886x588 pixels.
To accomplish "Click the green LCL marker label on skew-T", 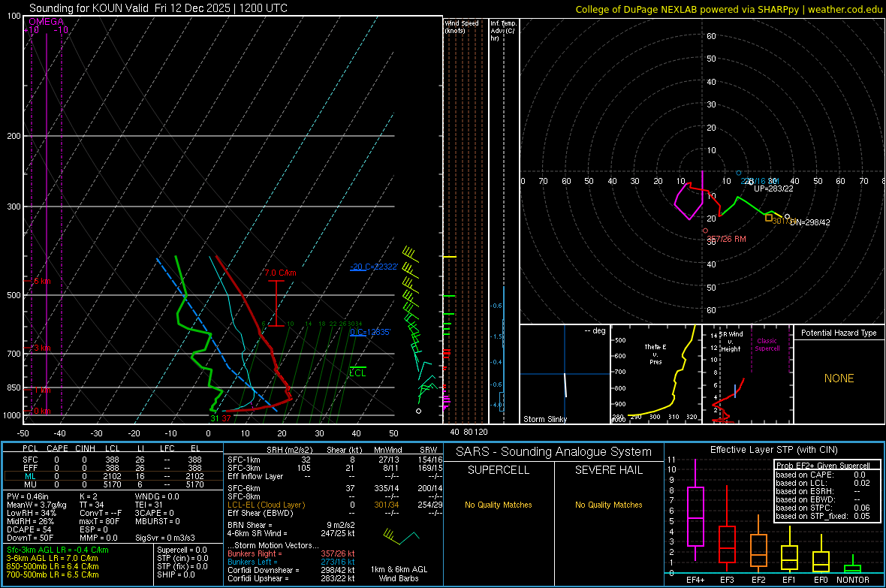I will point(357,373).
